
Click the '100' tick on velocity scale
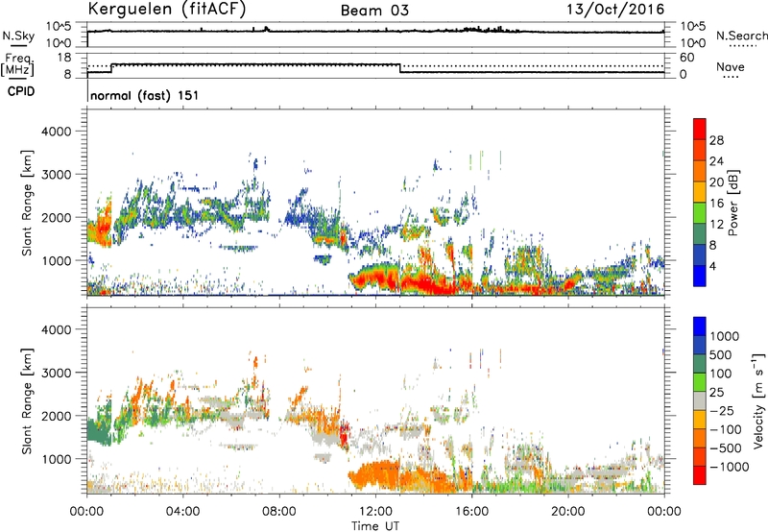(x=721, y=374)
